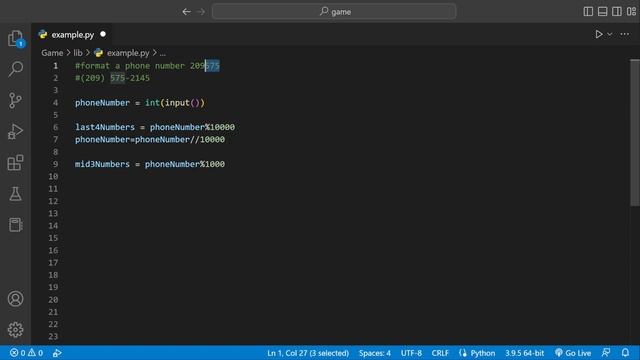Image resolution: width=640 pixels, height=360 pixels.
Task: Go forward with the right arrow
Action: 201,12
